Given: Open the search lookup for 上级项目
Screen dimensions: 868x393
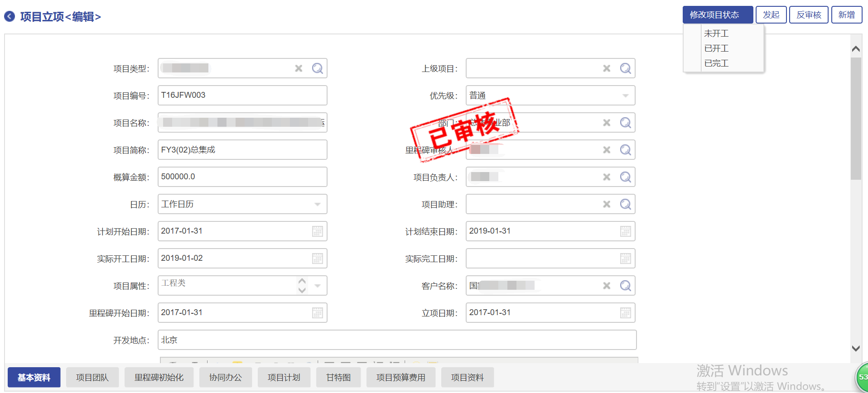Looking at the screenshot, I should coord(625,68).
